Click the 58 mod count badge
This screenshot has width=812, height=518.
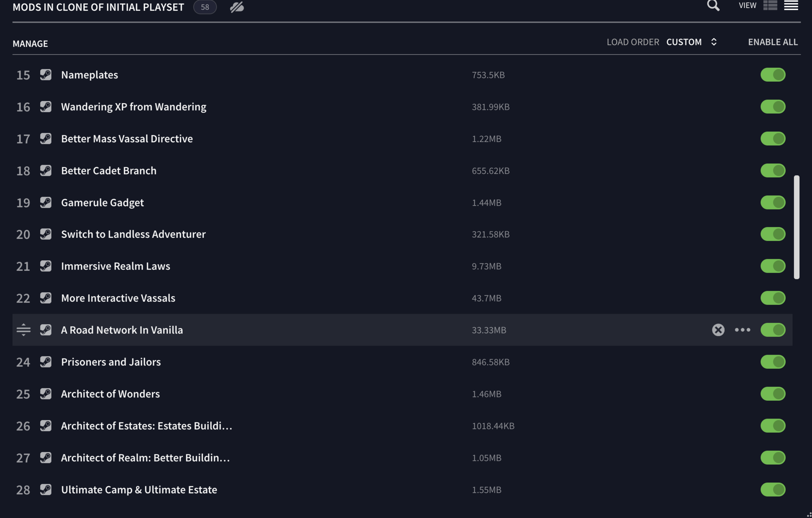pos(205,7)
